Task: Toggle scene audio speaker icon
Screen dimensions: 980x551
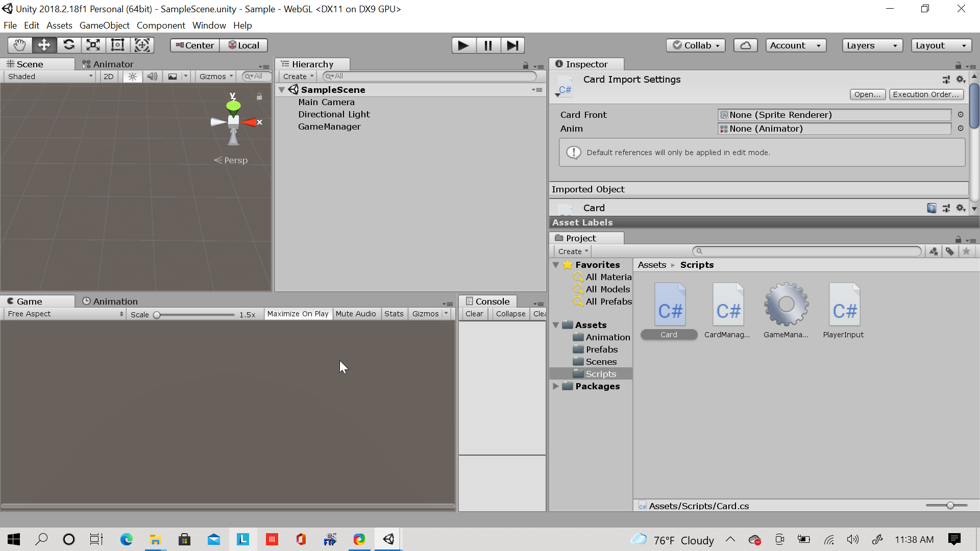Action: point(152,77)
